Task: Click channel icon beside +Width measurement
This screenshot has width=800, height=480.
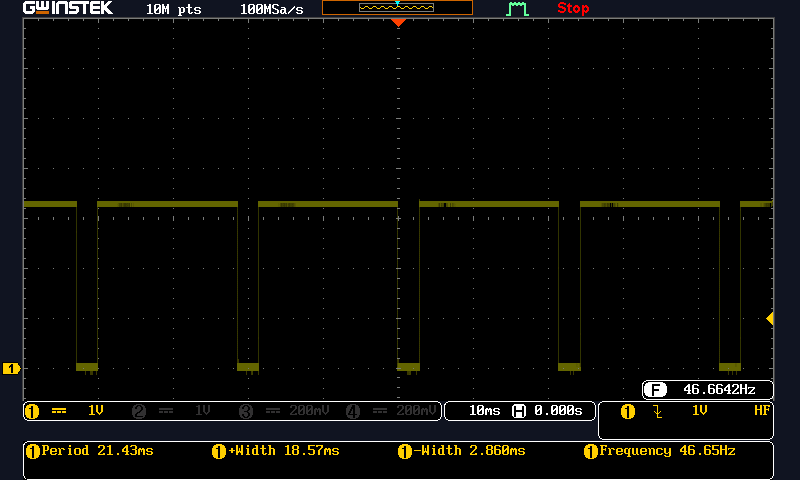Action: click(219, 451)
